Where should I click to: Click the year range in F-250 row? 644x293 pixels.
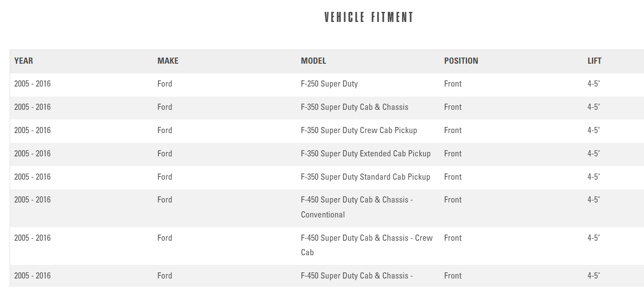click(32, 84)
